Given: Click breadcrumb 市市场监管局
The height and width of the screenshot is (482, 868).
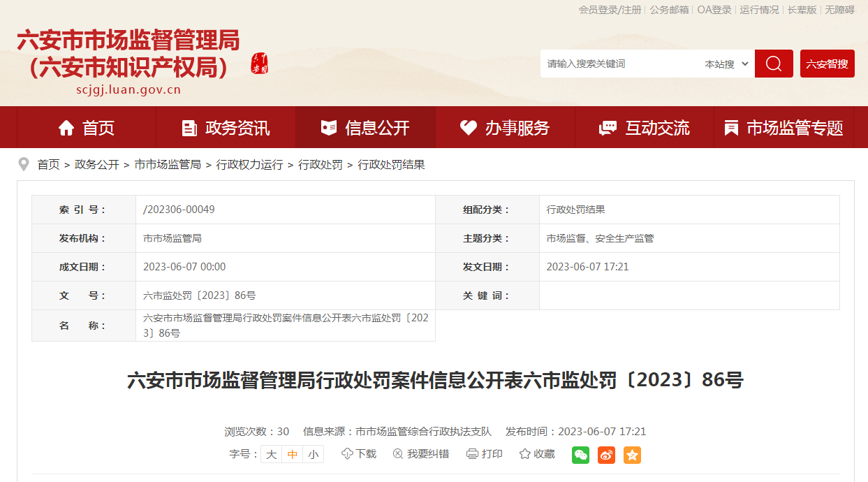Looking at the screenshot, I should click(168, 165).
